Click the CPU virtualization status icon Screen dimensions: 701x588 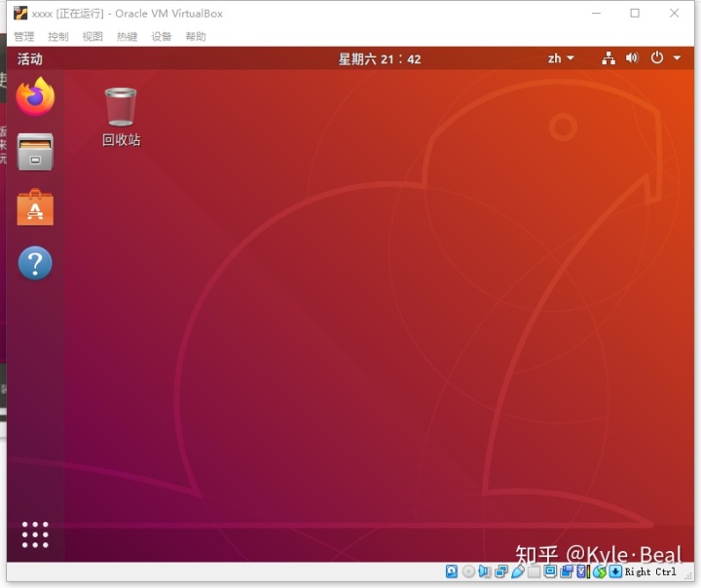(583, 571)
